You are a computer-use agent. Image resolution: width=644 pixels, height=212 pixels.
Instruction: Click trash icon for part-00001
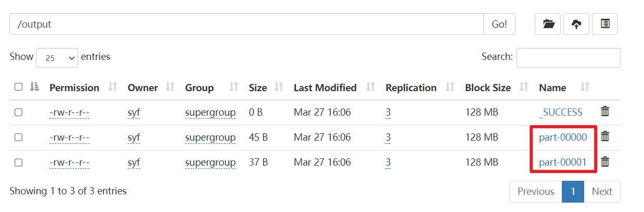(x=605, y=161)
